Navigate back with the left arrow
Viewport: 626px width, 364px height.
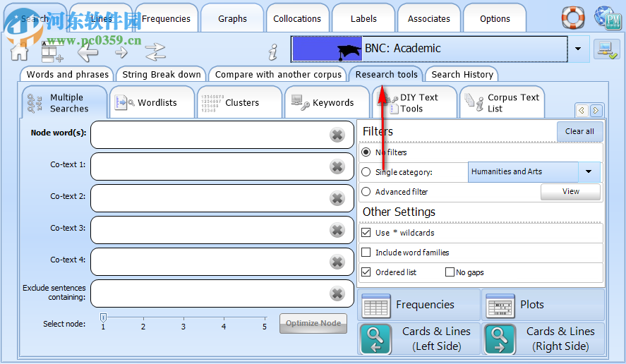[x=88, y=52]
